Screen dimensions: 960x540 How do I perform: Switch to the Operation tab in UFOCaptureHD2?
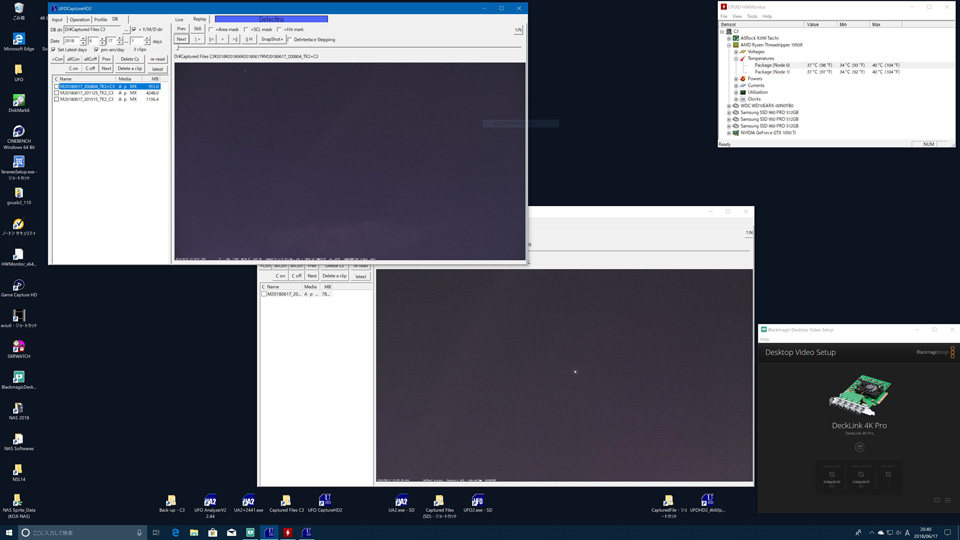pyautogui.click(x=79, y=20)
